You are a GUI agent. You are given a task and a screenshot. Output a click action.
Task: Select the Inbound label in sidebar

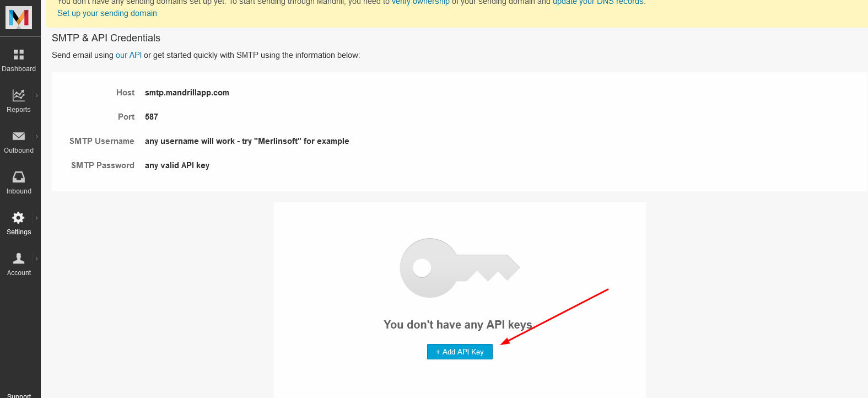pos(19,191)
